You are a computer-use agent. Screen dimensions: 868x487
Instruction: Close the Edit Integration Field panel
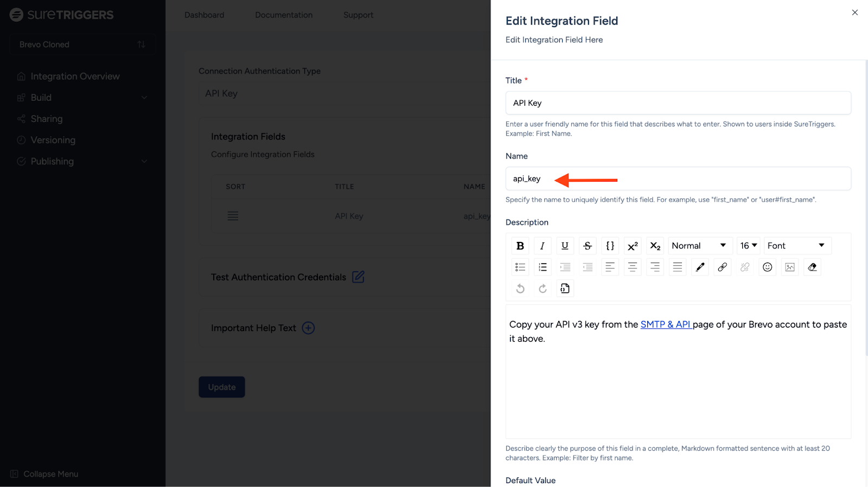[x=854, y=12]
